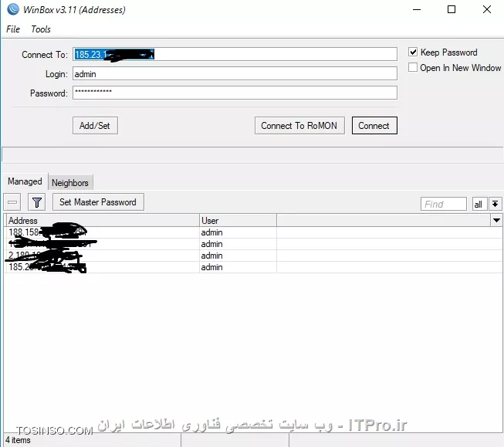Click the Connect button
Screen dimensions: 504x447
point(374,125)
